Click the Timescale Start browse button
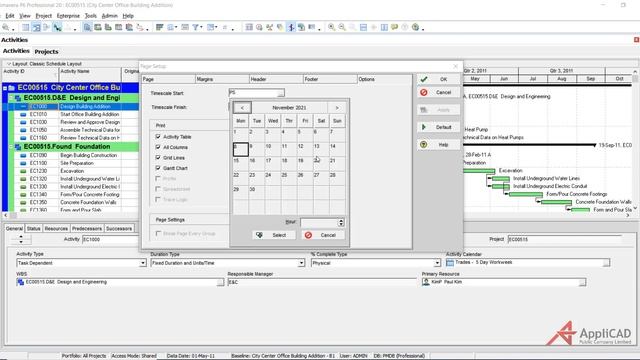This screenshot has width=640, height=360. point(280,93)
